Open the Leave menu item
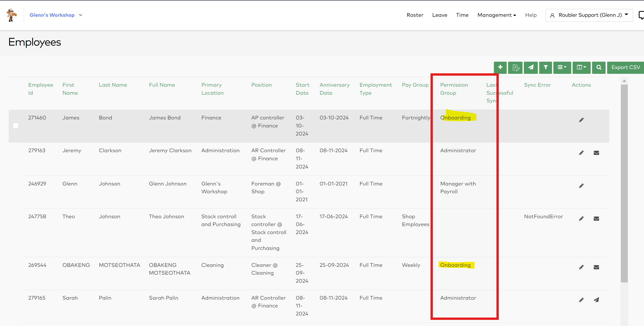This screenshot has height=326, width=644. coord(439,15)
